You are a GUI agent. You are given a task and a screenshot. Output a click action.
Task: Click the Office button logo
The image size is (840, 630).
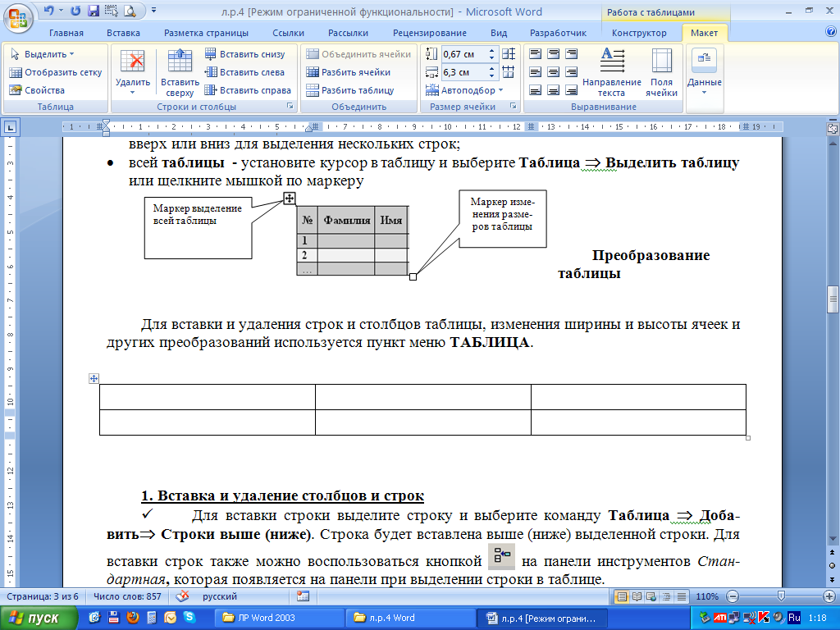tap(18, 16)
